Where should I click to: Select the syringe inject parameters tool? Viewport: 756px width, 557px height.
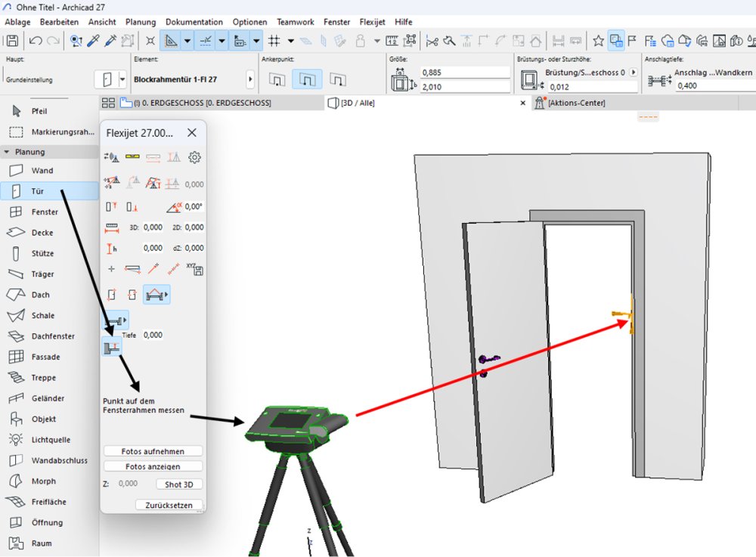pos(110,41)
